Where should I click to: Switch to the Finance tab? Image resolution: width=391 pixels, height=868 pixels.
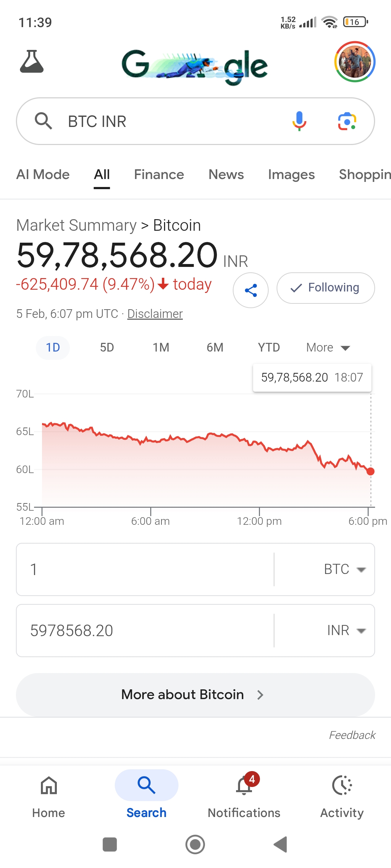[x=159, y=175]
